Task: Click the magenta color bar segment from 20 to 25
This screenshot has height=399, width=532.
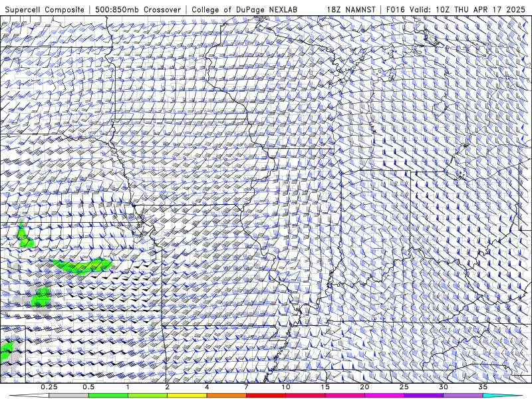Action: pos(384,396)
